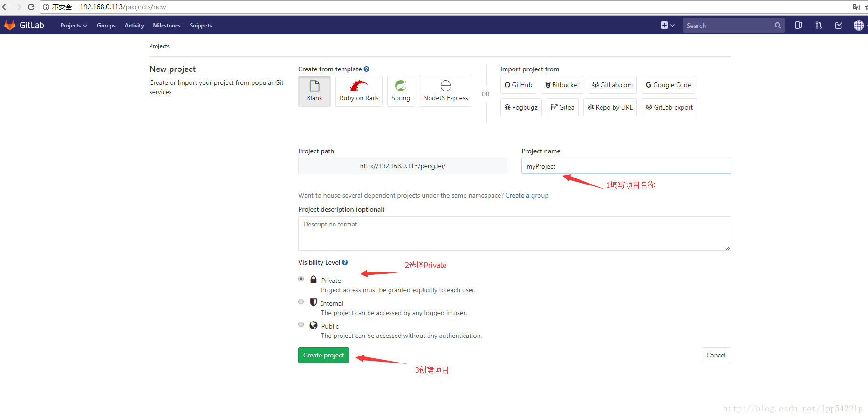Open the user avatar menu

click(x=859, y=26)
